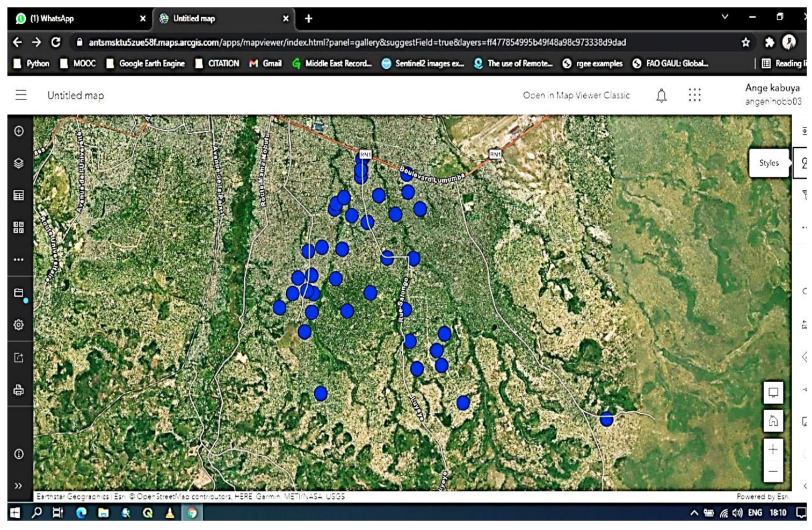Open the Tables panel icon
Viewport: 812px width, 530px height.
(x=19, y=196)
